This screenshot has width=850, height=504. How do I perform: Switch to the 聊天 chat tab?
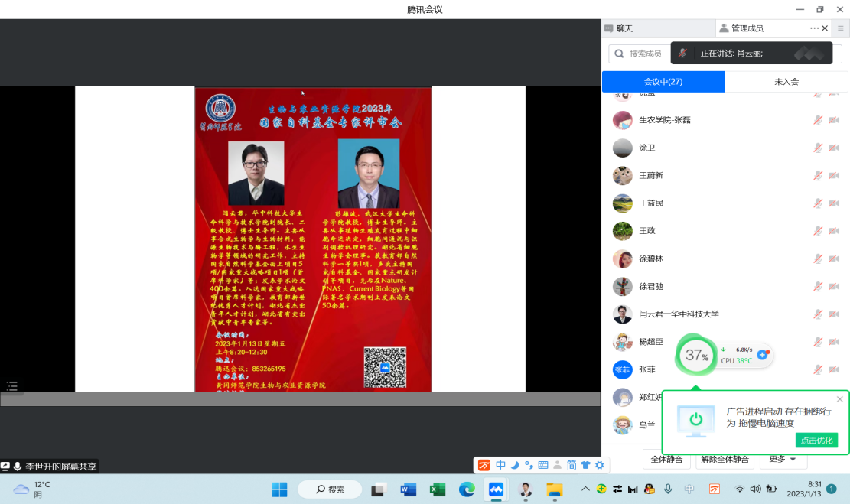coord(620,28)
